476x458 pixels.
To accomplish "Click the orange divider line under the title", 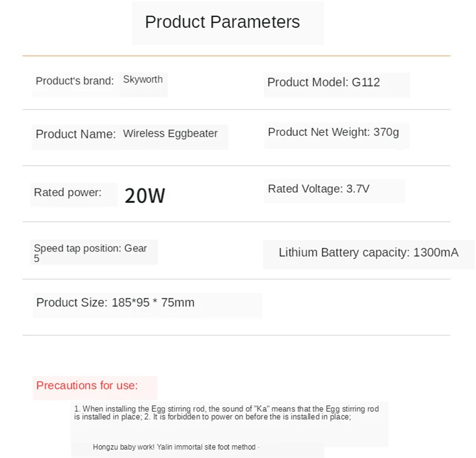I will click(236, 56).
